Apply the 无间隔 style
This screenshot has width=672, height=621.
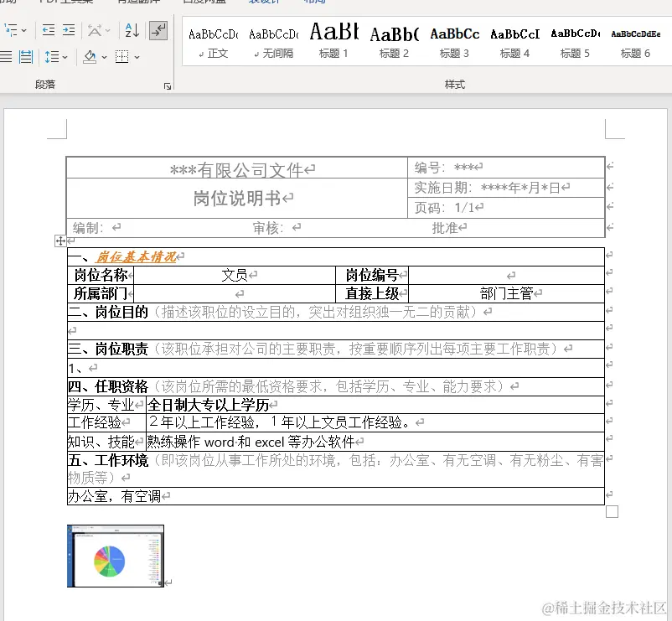(273, 42)
